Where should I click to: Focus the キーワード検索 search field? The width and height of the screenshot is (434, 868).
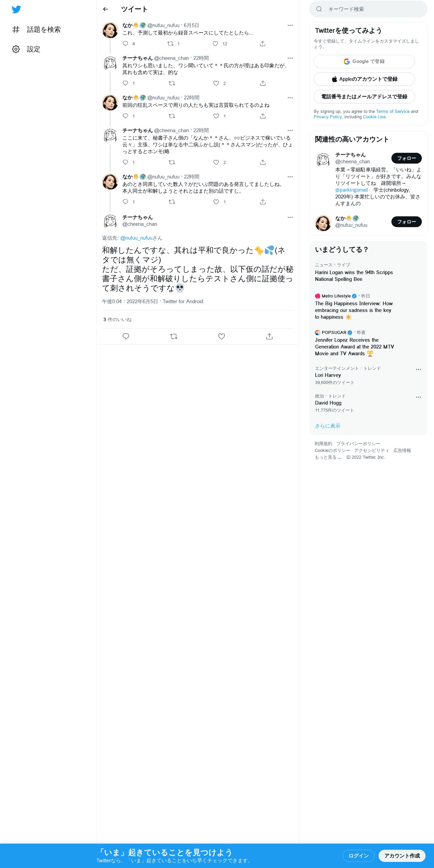[368, 9]
